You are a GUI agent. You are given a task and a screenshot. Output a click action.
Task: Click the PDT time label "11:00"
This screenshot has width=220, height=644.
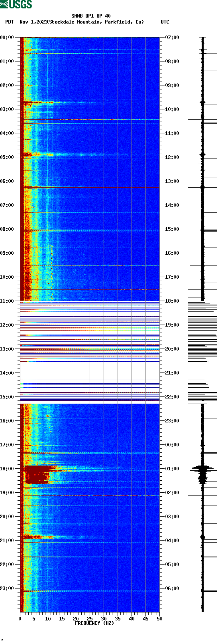7,301
